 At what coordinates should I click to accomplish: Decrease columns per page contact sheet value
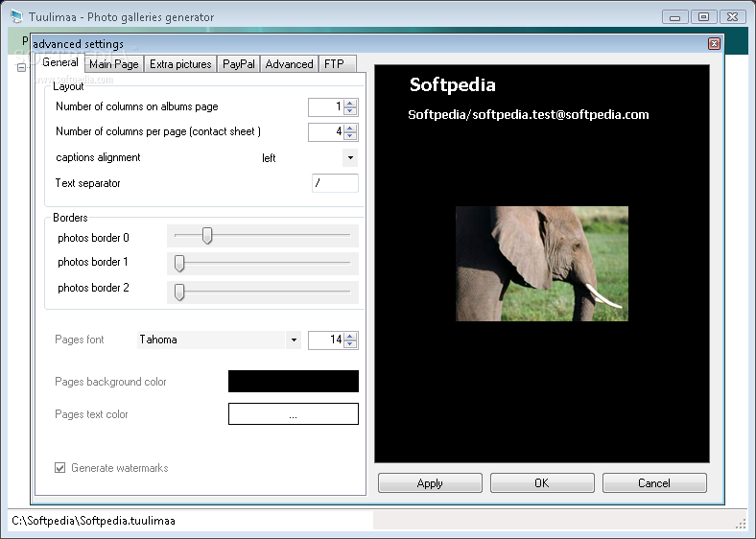click(350, 136)
